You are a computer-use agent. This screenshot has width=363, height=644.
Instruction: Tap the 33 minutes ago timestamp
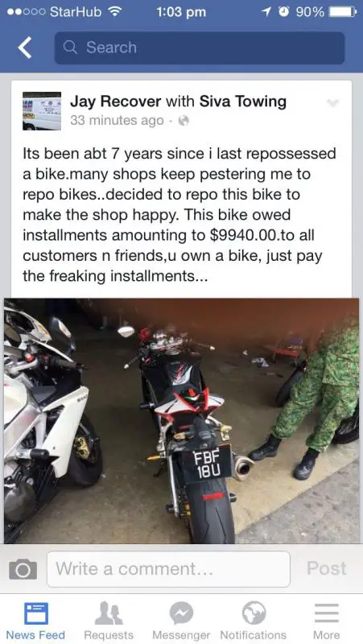pyautogui.click(x=117, y=121)
